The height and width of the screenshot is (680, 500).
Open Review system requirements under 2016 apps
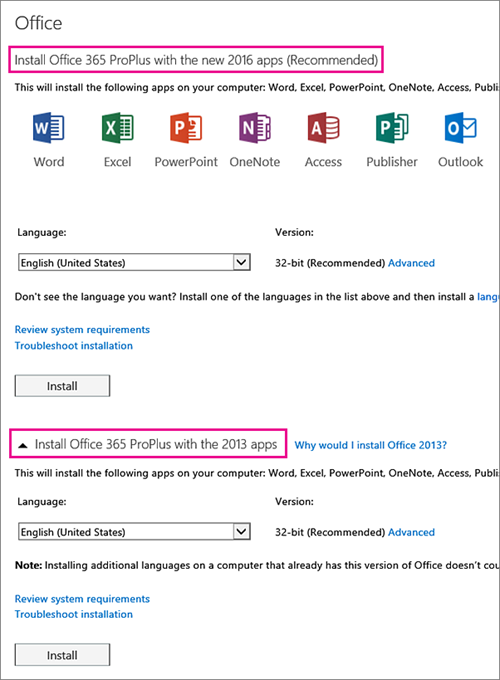pos(82,330)
